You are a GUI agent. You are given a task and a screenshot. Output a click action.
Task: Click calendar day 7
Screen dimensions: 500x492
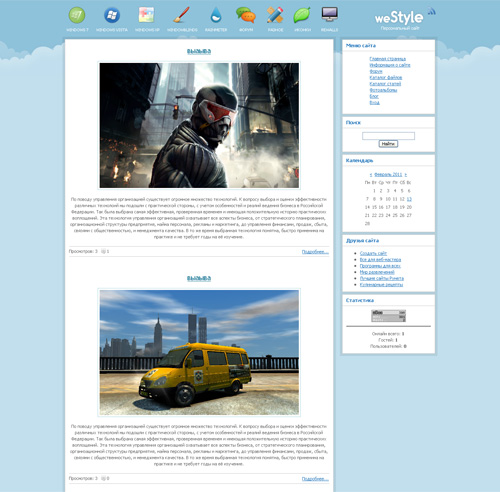[367, 199]
